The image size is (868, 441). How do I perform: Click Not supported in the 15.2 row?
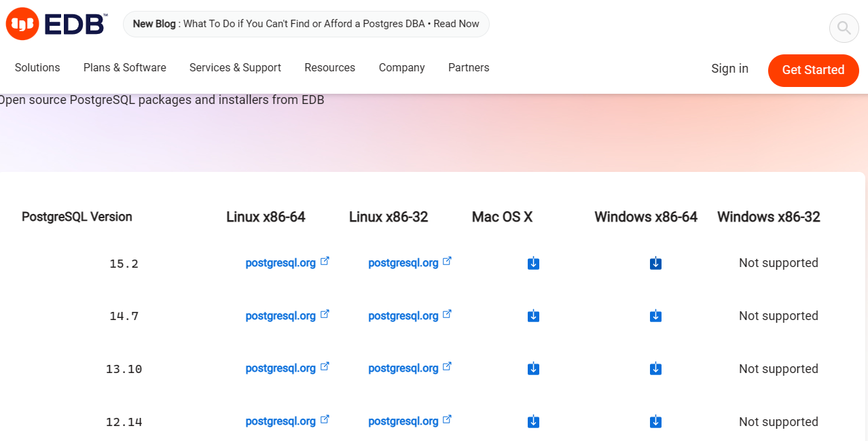(x=778, y=263)
